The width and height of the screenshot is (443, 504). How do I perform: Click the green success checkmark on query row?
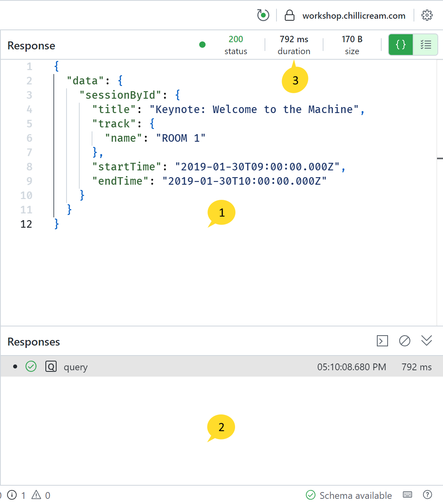point(31,366)
